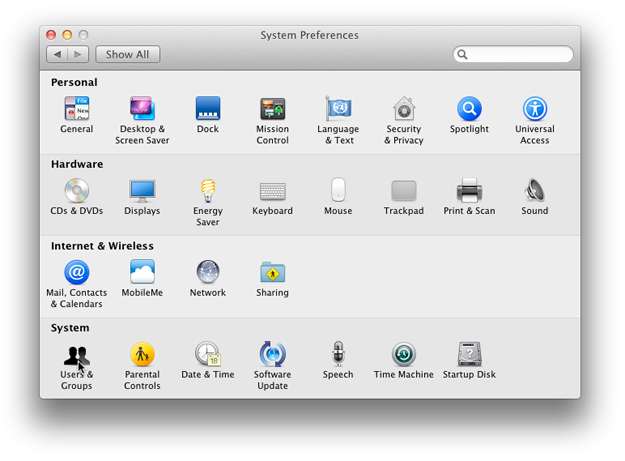Open the General preferences pane
The width and height of the screenshot is (625, 461).
[76, 109]
